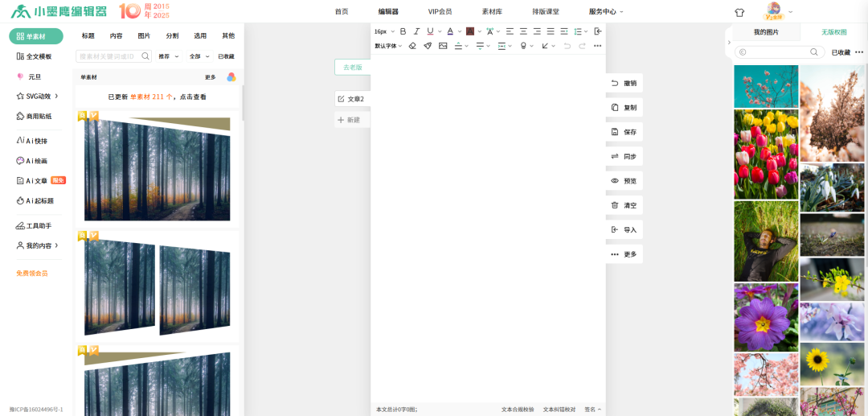Click the eraser clear-format icon

pyautogui.click(x=411, y=46)
